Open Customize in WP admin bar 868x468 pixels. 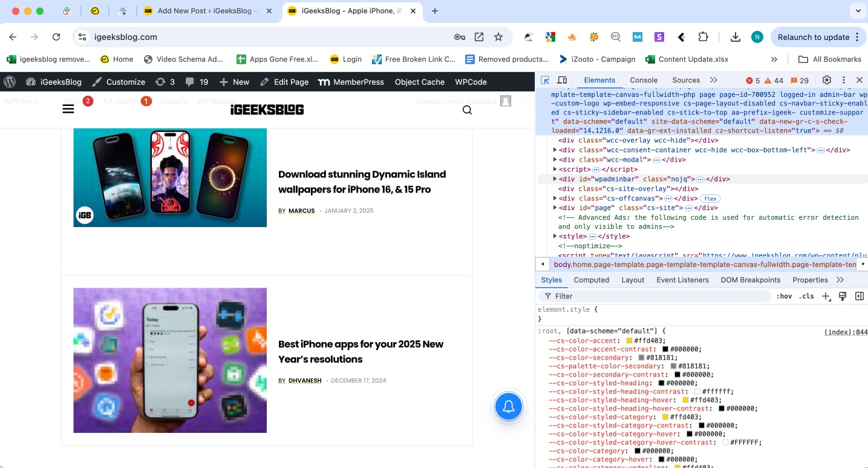coord(119,82)
